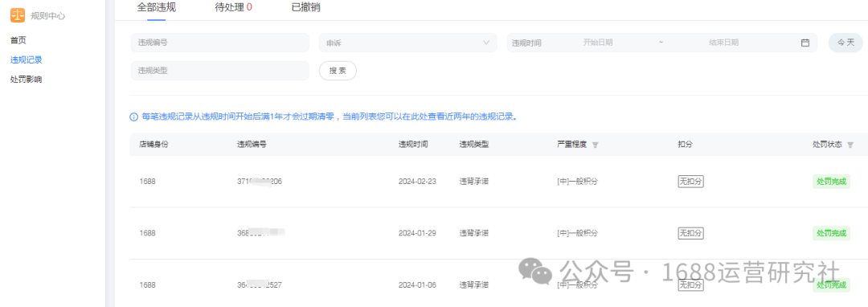The image size is (868, 307).
Task: Click [中]一般积分 in the 2024-02-23 row
Action: tap(577, 182)
